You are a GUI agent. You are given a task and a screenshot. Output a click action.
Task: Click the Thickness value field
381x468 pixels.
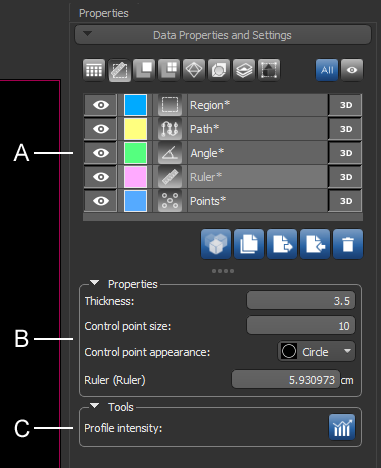click(301, 301)
